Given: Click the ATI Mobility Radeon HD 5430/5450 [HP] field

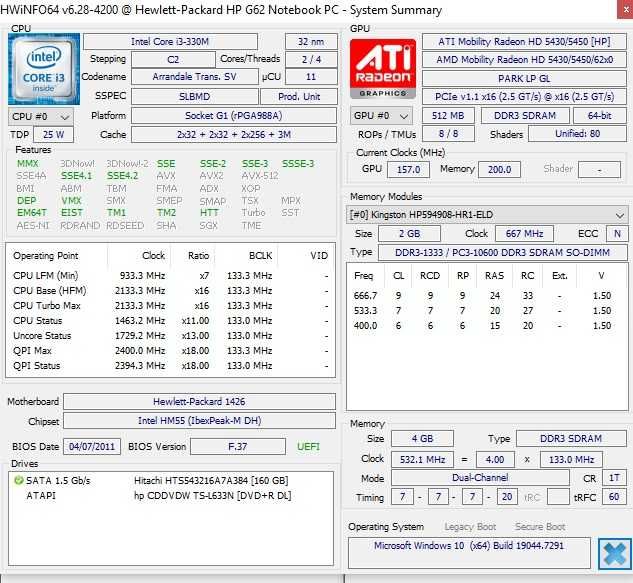Looking at the screenshot, I should tap(524, 42).
